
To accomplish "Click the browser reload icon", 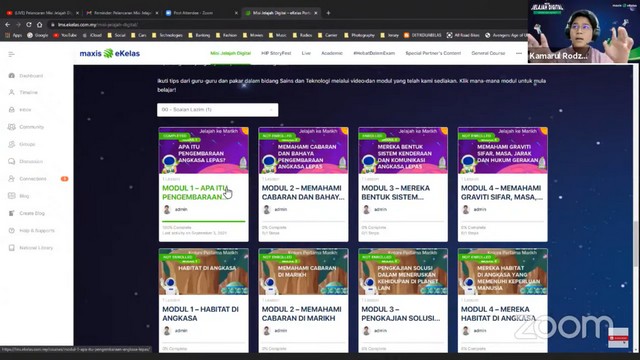I will tap(29, 24).
